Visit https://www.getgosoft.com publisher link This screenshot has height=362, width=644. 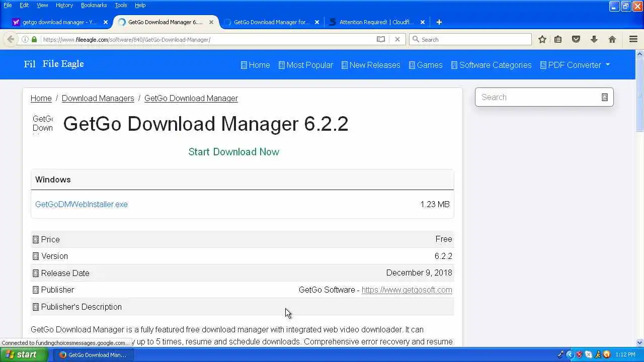407,290
